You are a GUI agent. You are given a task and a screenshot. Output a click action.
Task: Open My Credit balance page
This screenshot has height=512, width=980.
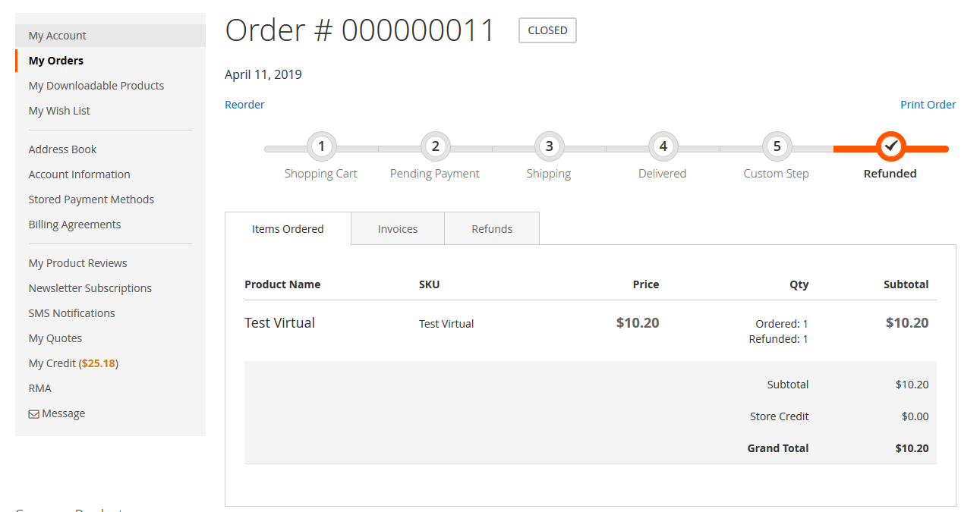pyautogui.click(x=73, y=363)
